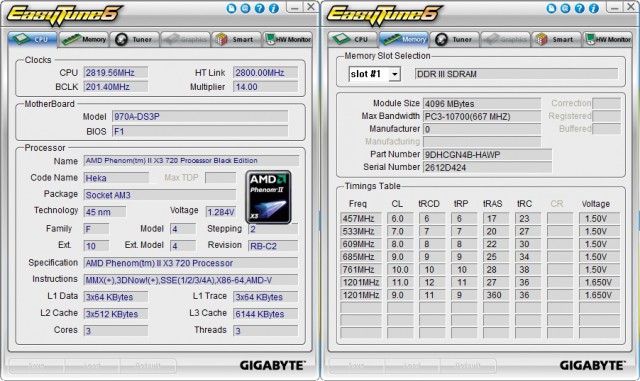Click the Save button in left window
The width and height of the screenshot is (640, 381).
(x=37, y=365)
